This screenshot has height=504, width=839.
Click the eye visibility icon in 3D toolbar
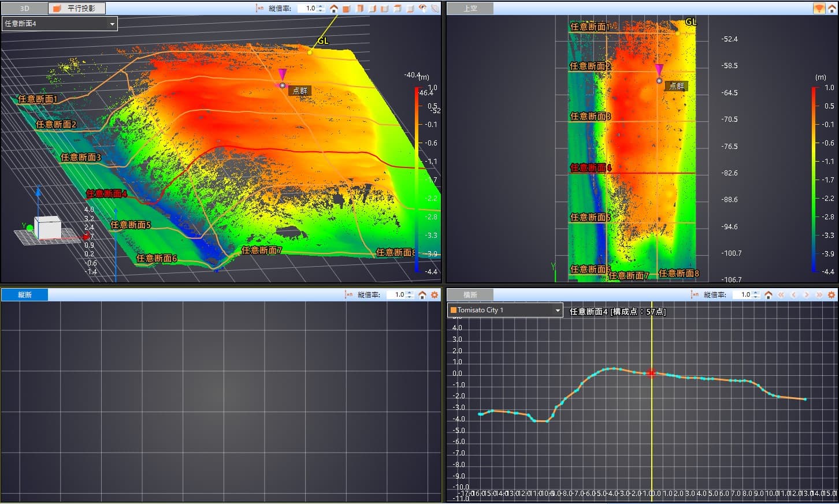[423, 9]
